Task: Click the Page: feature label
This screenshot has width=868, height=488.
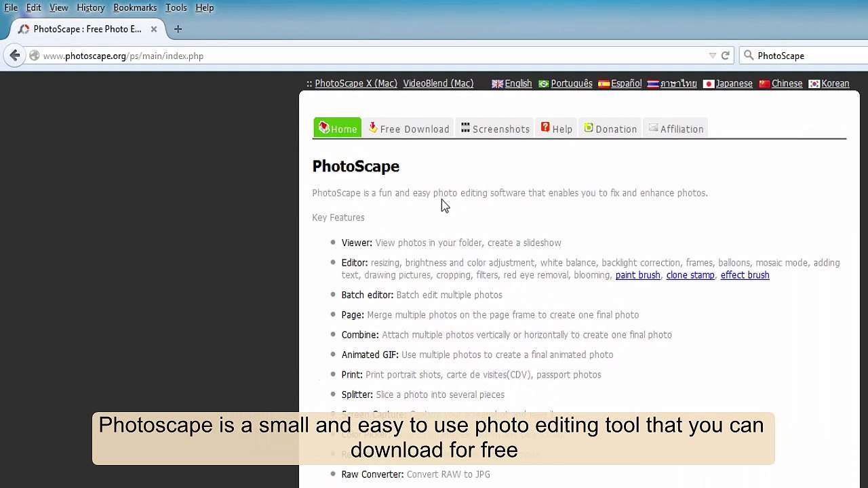Action: click(353, 315)
